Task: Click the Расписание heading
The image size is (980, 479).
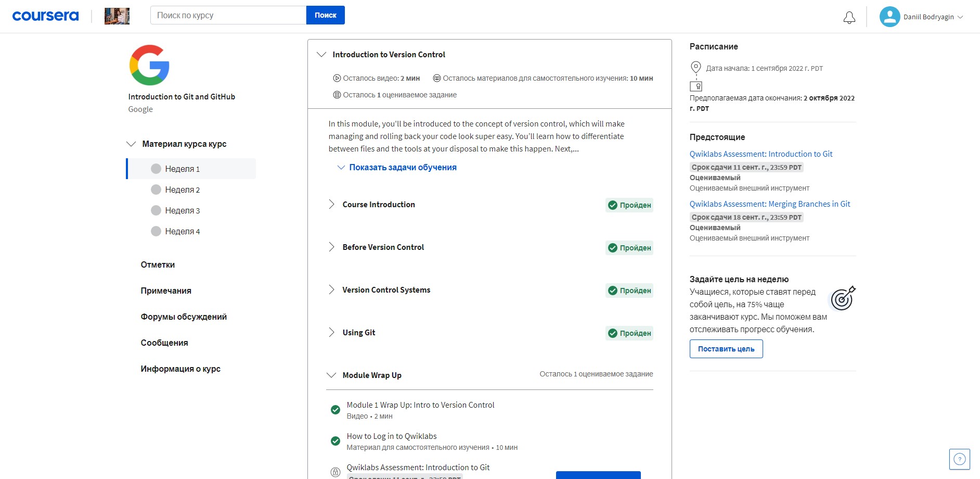Action: pos(714,47)
